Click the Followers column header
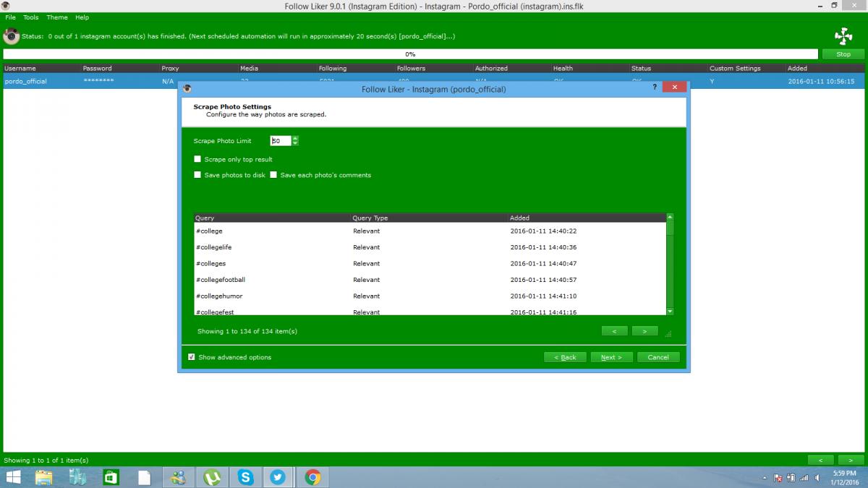 tap(433, 68)
